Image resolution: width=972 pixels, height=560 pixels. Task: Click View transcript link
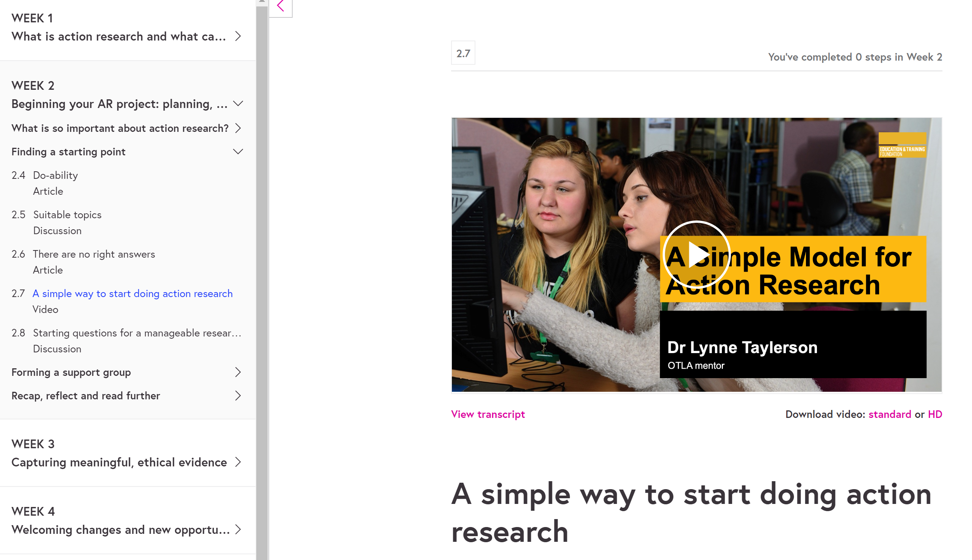488,414
